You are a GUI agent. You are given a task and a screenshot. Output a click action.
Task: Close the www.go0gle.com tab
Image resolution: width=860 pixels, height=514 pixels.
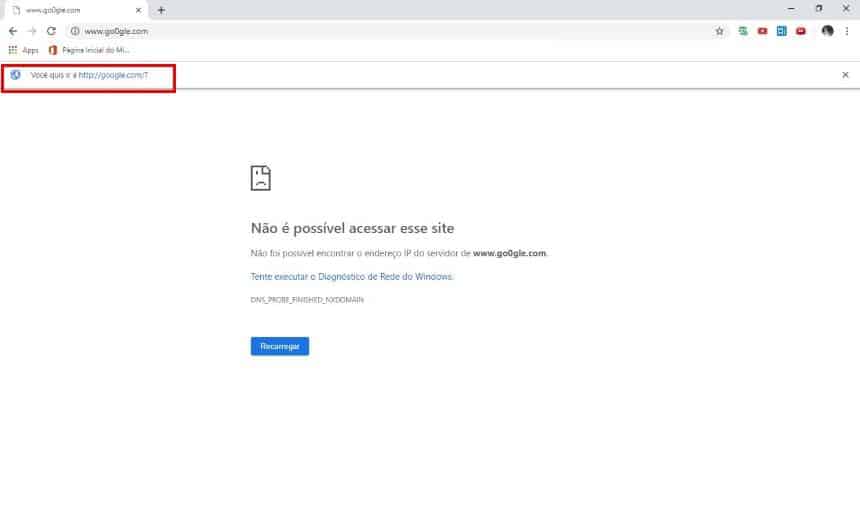138,10
